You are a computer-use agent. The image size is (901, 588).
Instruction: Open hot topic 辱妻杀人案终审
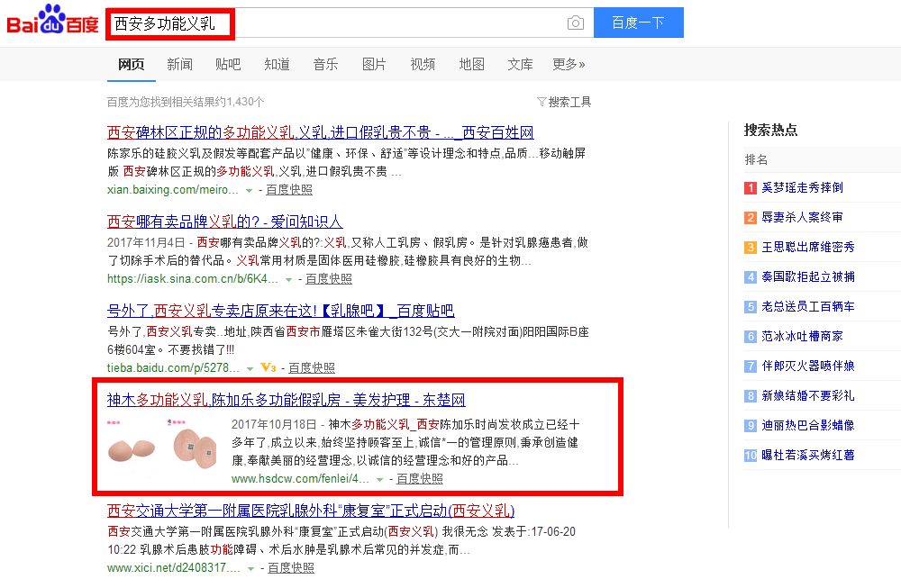tap(802, 218)
